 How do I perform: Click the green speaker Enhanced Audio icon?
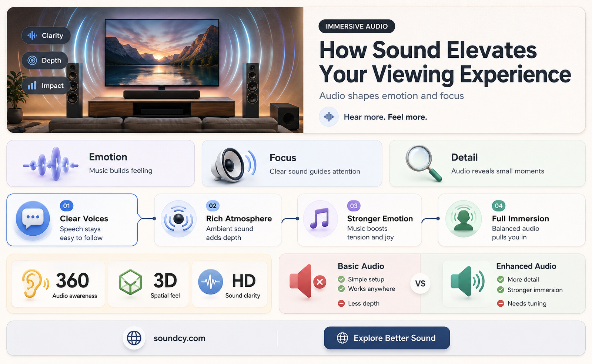[x=467, y=281]
